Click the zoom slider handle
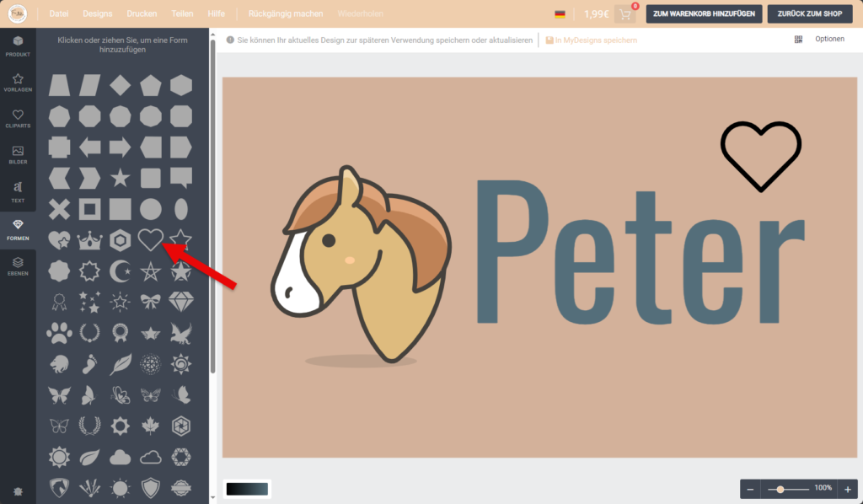 (x=781, y=489)
